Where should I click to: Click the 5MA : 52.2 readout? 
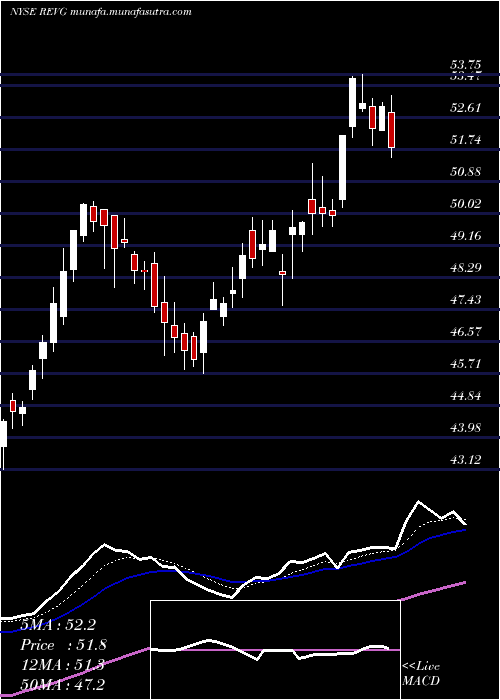point(58,625)
